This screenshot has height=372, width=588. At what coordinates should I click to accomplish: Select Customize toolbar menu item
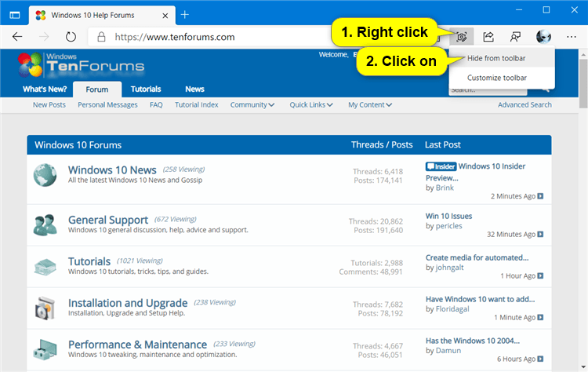502,78
